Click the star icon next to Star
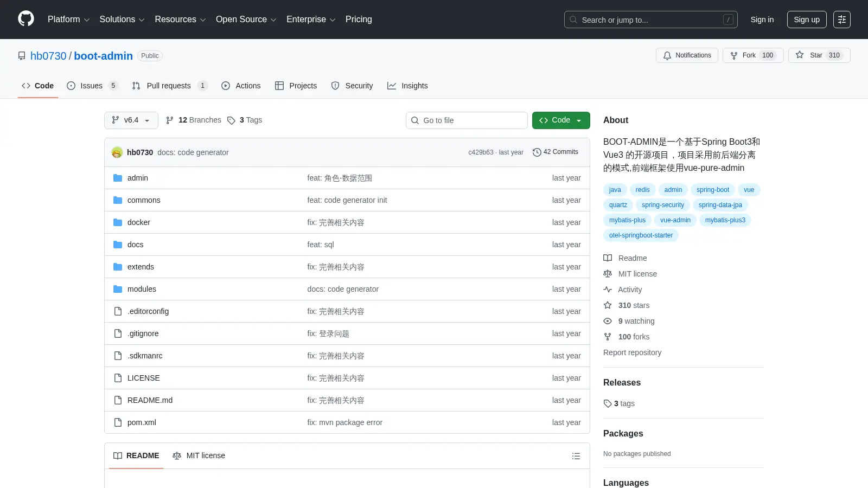Image resolution: width=868 pixels, height=488 pixels. tap(800, 55)
